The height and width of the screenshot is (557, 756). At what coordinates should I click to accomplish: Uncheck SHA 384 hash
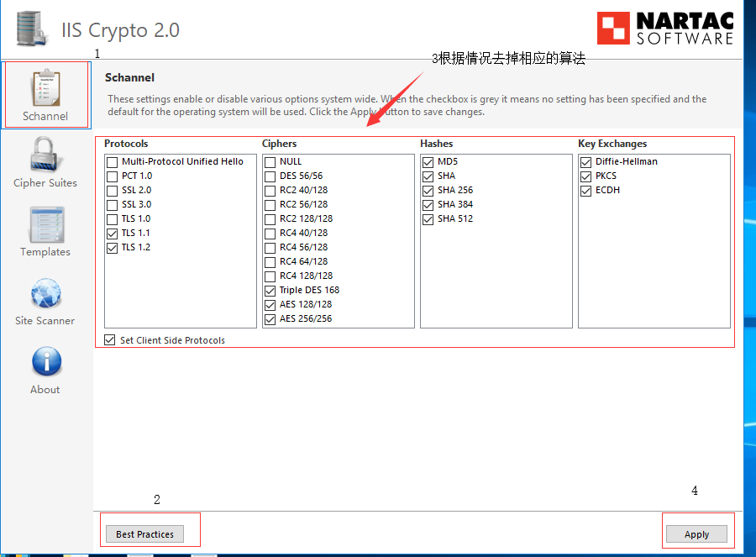tap(428, 205)
